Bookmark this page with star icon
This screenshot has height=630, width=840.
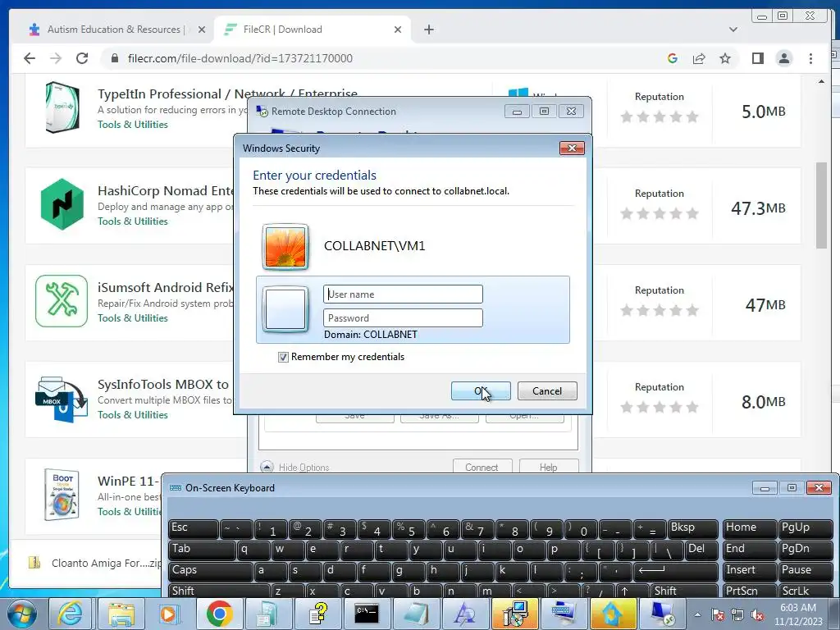tap(725, 58)
